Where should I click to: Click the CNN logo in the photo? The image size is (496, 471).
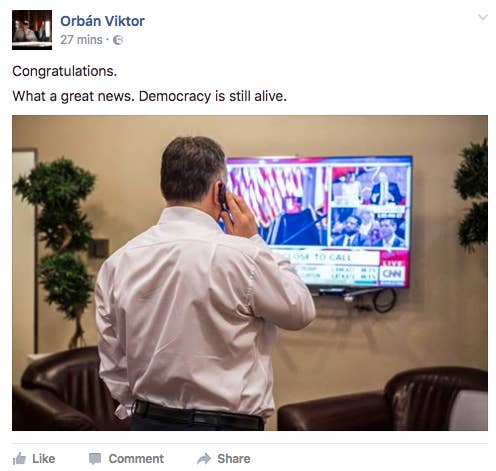pos(392,274)
